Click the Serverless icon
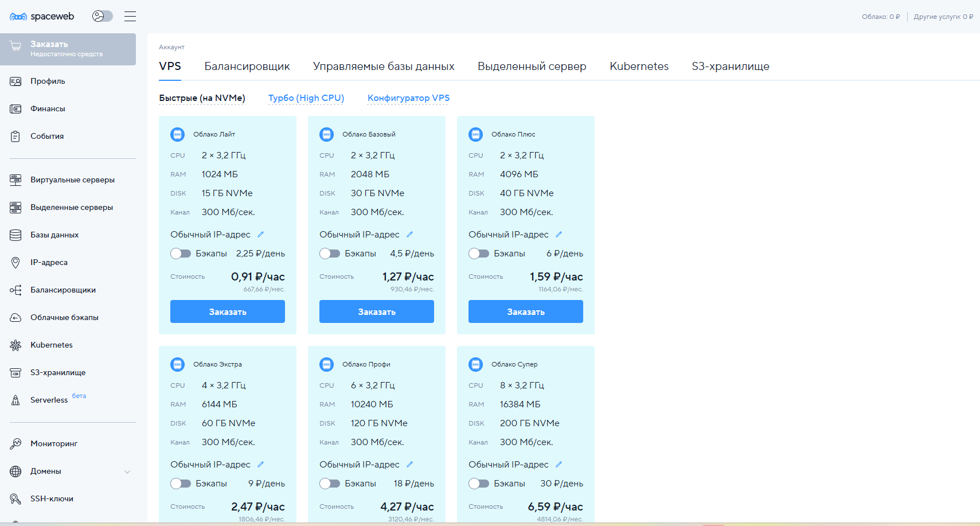 click(15, 400)
